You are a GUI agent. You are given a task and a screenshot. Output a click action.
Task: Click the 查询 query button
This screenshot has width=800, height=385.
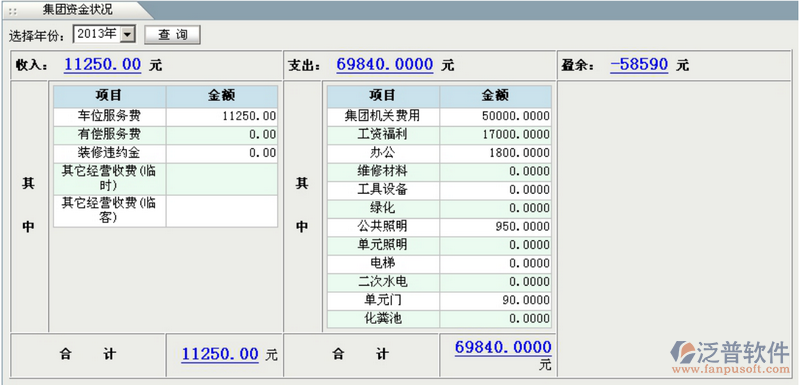[x=172, y=35]
